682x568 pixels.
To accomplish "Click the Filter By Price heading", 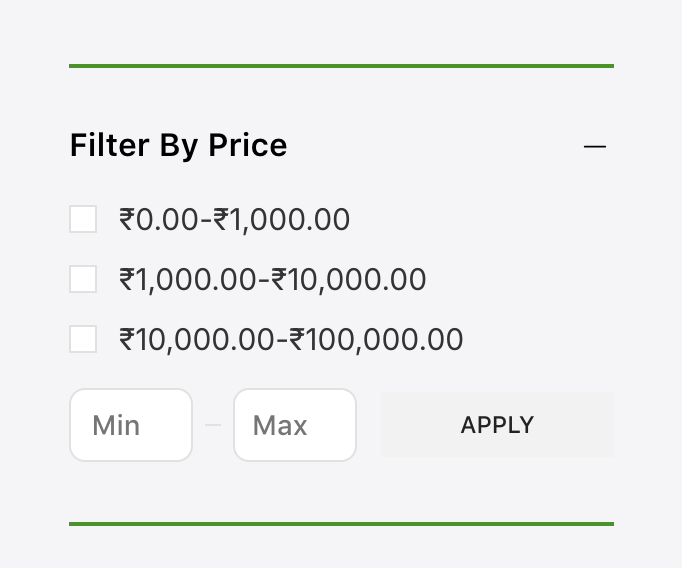I will 179,146.
